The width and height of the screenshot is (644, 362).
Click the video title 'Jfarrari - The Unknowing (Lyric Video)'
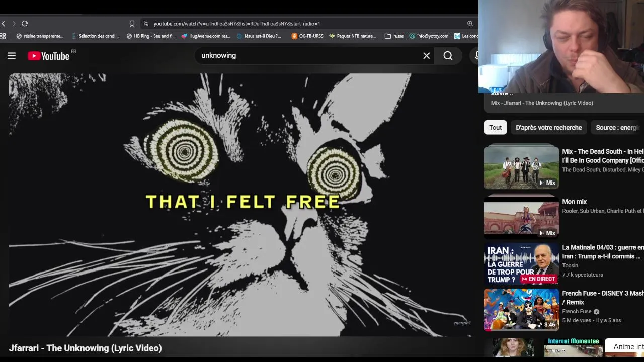[x=86, y=348]
